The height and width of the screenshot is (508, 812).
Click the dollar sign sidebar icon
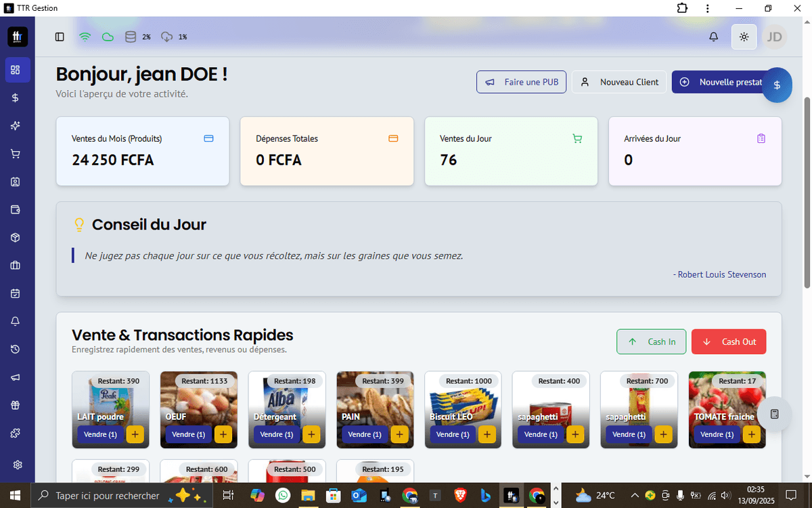(x=16, y=98)
